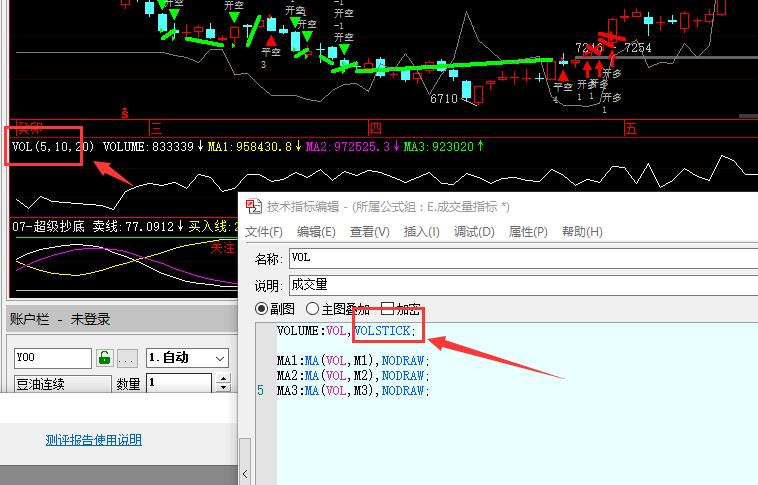The width and height of the screenshot is (758, 485).
Task: Click the MA2:972525.3 value in the chart
Action: click(x=348, y=147)
